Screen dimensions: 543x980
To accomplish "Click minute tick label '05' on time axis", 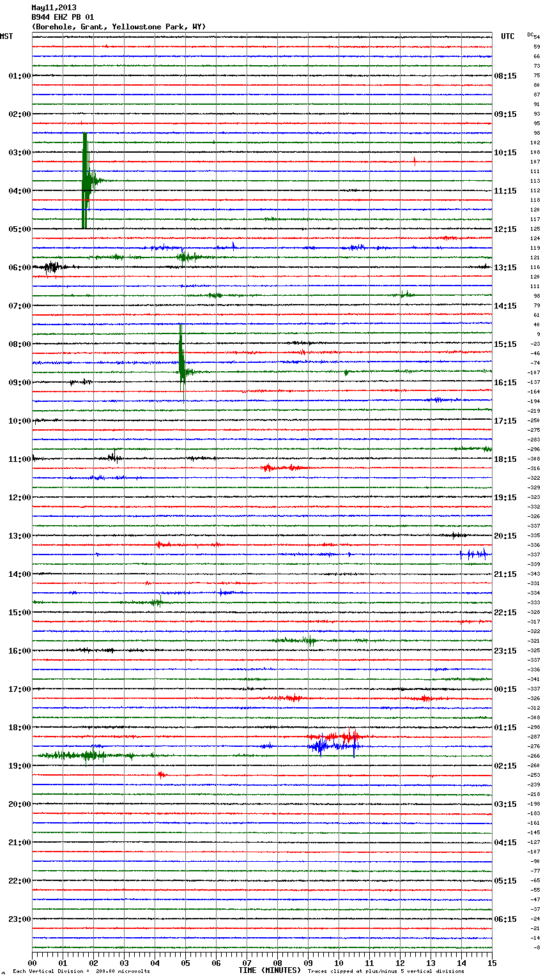I will pos(185,963).
